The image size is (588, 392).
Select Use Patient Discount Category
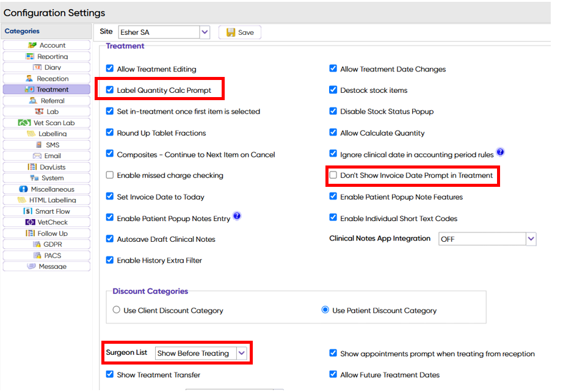pyautogui.click(x=325, y=310)
